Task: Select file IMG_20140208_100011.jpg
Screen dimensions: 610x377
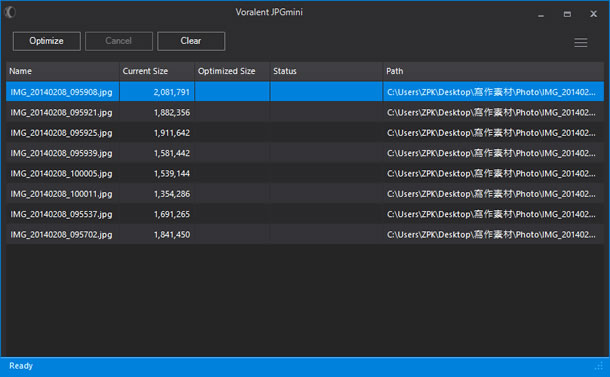Action: click(x=61, y=194)
